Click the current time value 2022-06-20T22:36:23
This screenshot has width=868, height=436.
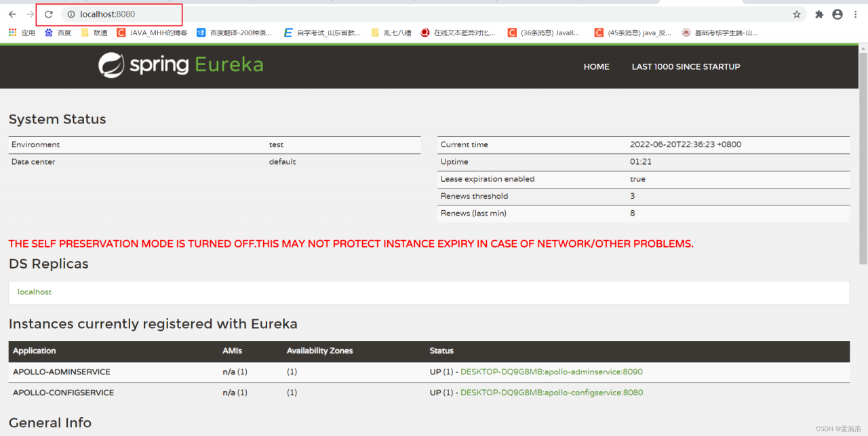point(686,144)
